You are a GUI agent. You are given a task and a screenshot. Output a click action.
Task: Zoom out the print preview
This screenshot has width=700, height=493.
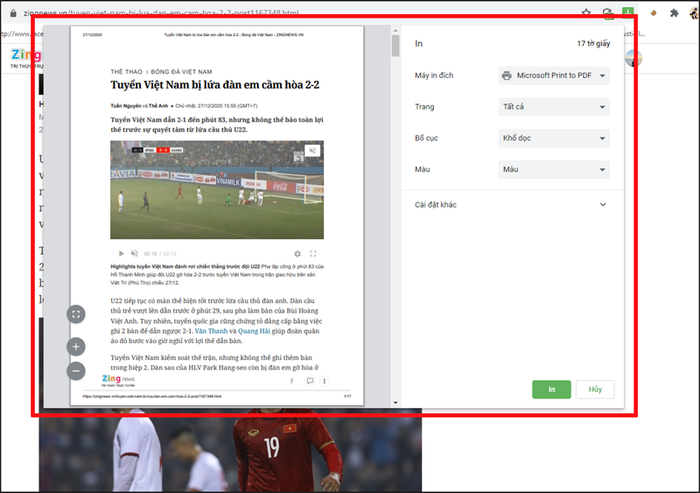(x=76, y=371)
